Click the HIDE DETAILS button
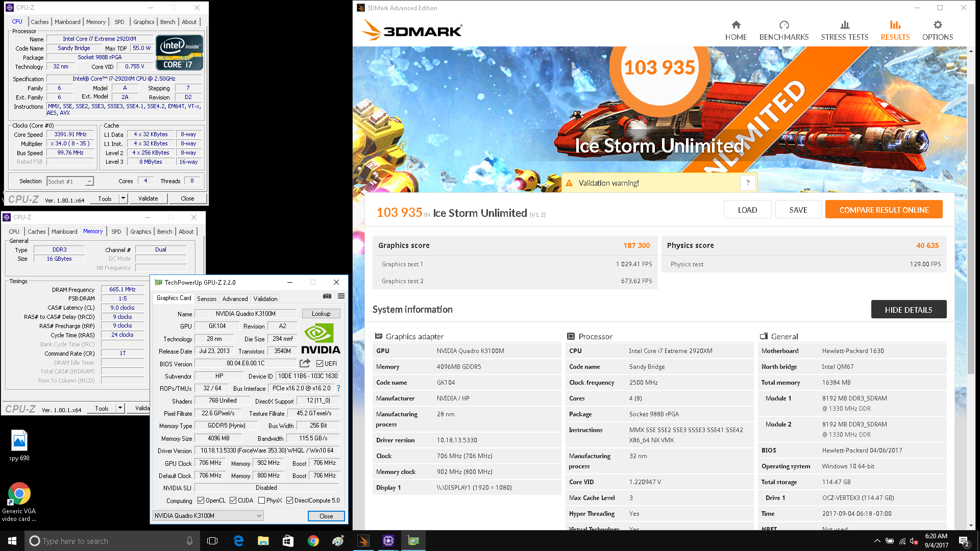The image size is (980, 551). click(x=909, y=310)
